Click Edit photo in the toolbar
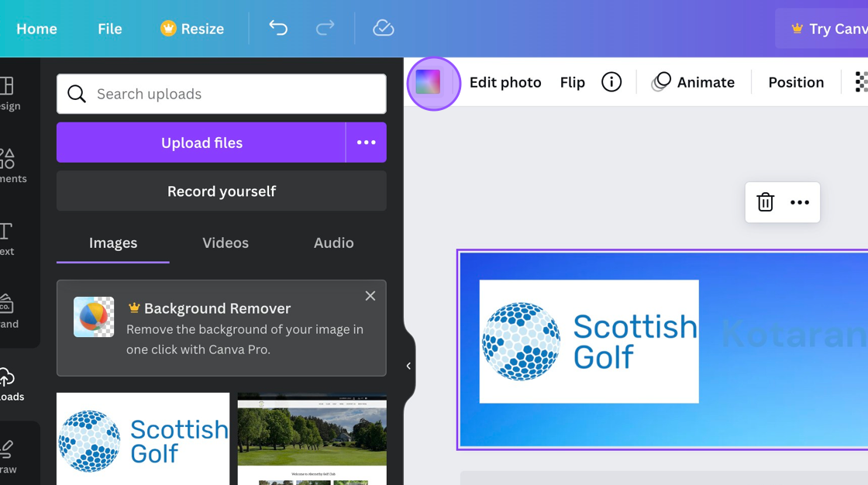This screenshot has width=868, height=485. [x=505, y=82]
